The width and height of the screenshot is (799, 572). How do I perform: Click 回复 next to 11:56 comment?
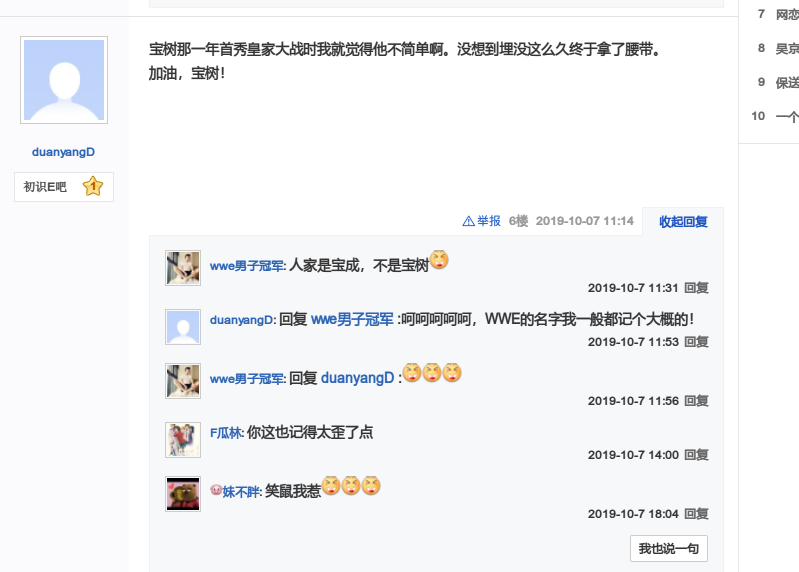tap(696, 401)
